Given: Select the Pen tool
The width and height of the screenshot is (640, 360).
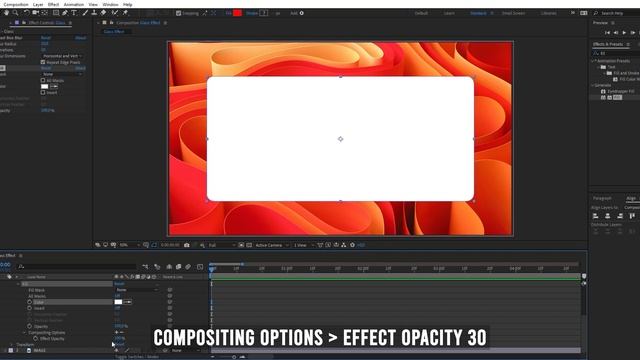Looking at the screenshot, I should coord(65,13).
